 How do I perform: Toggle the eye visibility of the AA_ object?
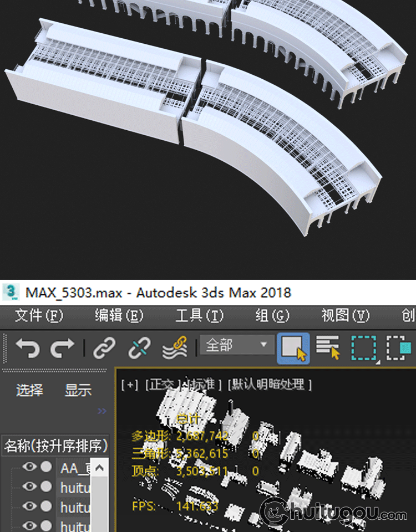[29, 467]
